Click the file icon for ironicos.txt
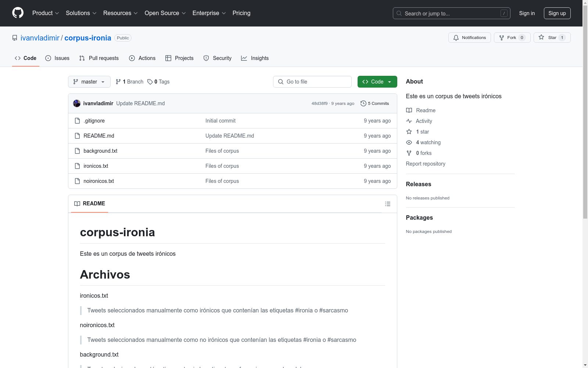The width and height of the screenshot is (588, 368). click(77, 166)
